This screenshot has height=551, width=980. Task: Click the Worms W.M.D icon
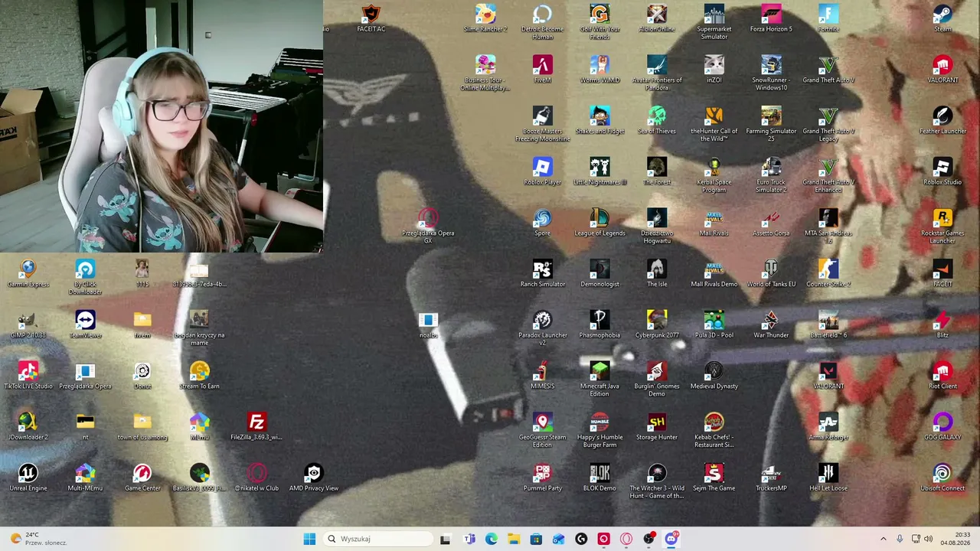[x=599, y=70]
